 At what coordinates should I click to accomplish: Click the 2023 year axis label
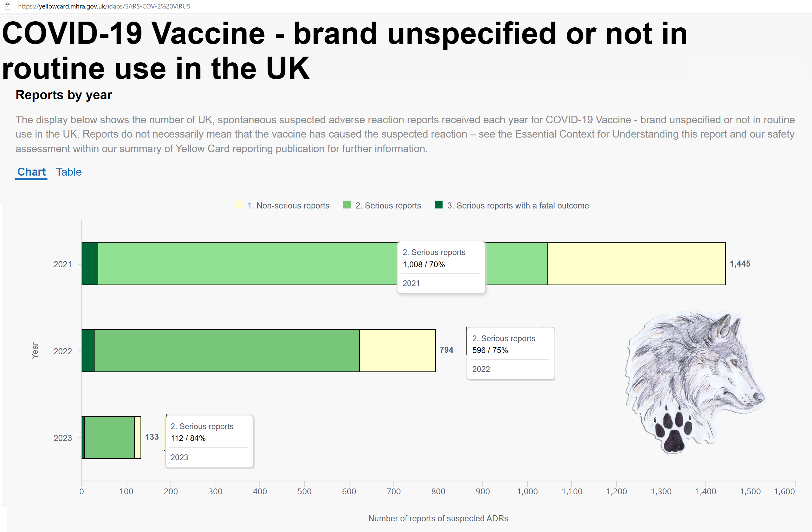coord(62,438)
